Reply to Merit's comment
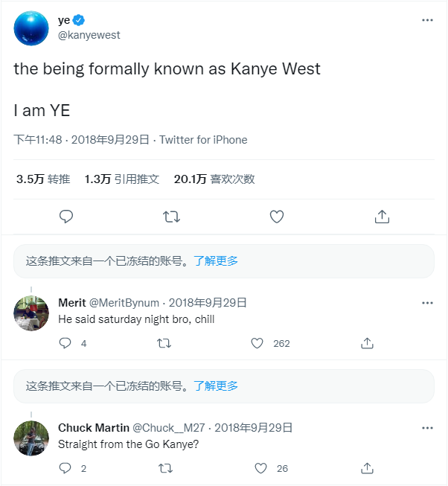This screenshot has height=486, width=448. click(x=65, y=343)
